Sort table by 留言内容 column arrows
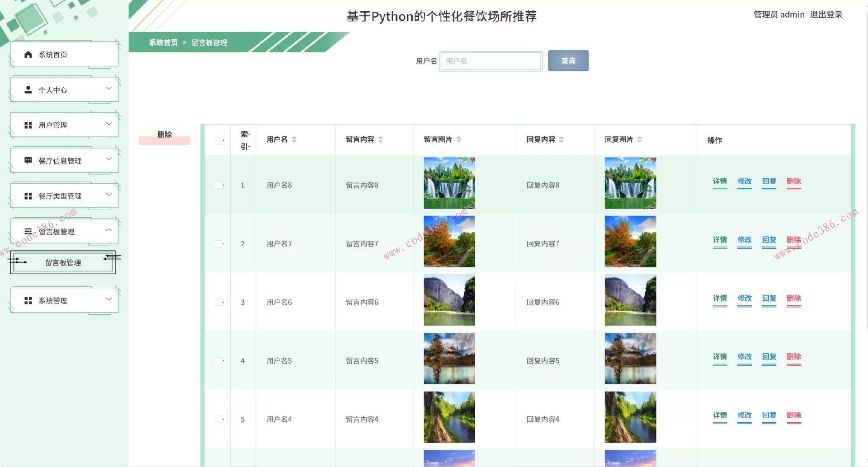 coord(381,140)
